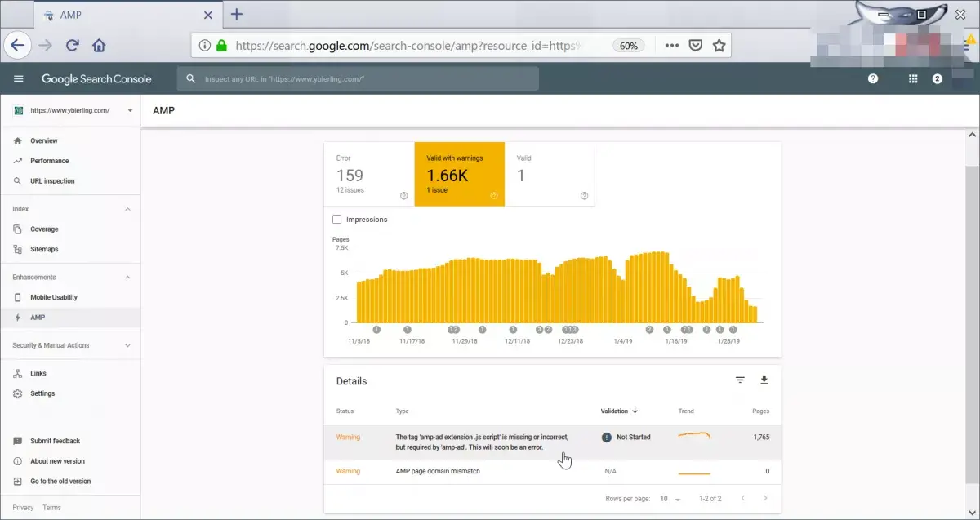Screen dimensions: 980x520
Task: Bookmark this page with the star
Action: tap(719, 46)
